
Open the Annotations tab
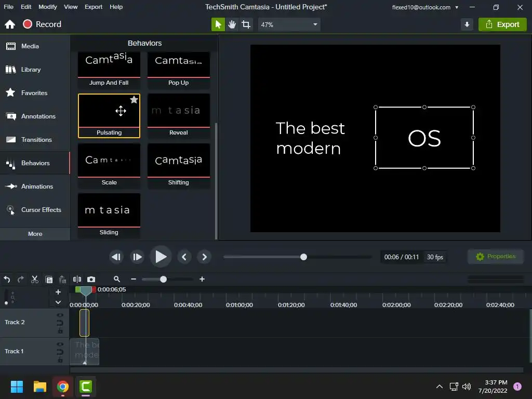click(x=35, y=116)
